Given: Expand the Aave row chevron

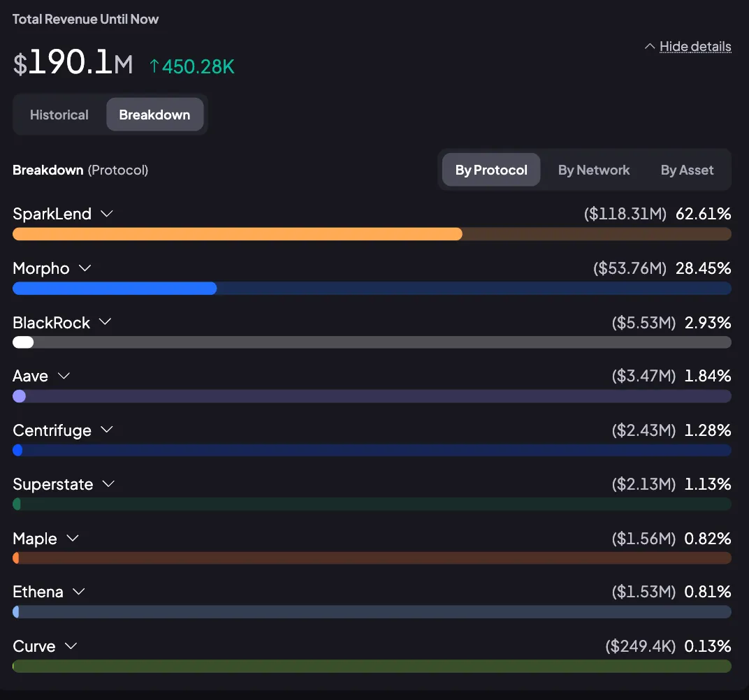Looking at the screenshot, I should 64,376.
